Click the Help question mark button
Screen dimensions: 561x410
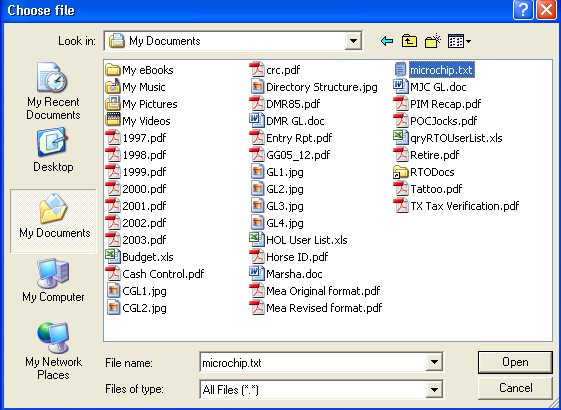click(523, 10)
